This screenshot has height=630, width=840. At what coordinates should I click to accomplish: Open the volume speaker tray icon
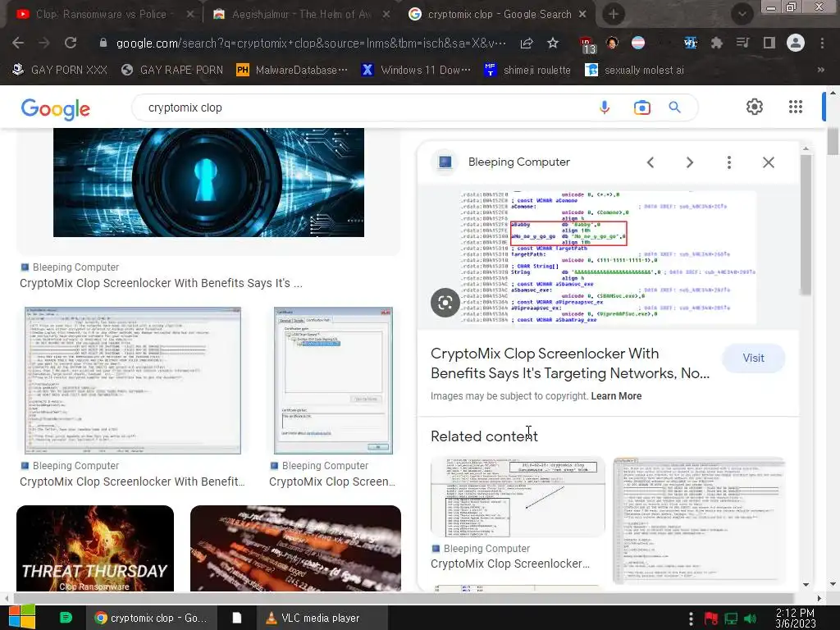pos(751,619)
